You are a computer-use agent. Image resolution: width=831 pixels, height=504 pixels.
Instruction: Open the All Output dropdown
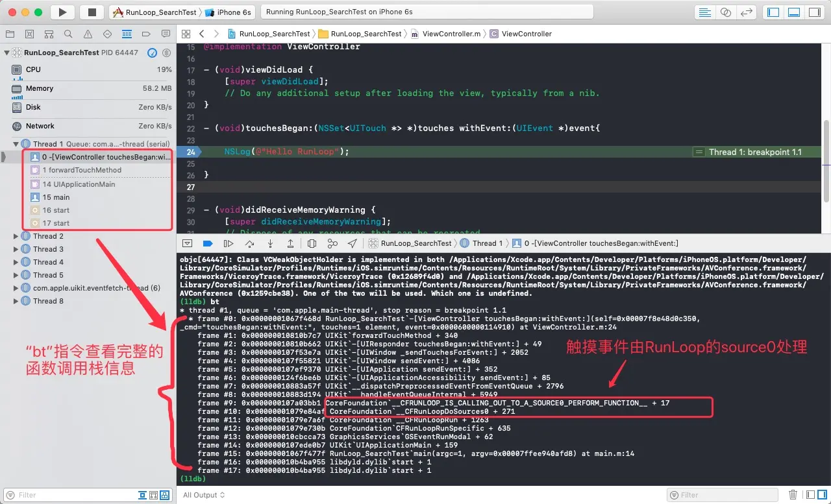[204, 495]
